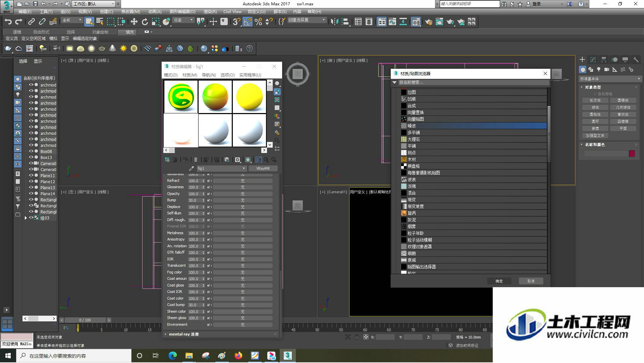The height and width of the screenshot is (363, 644).
Task: Toggle visibility eye for Plane11
Action: (31, 175)
